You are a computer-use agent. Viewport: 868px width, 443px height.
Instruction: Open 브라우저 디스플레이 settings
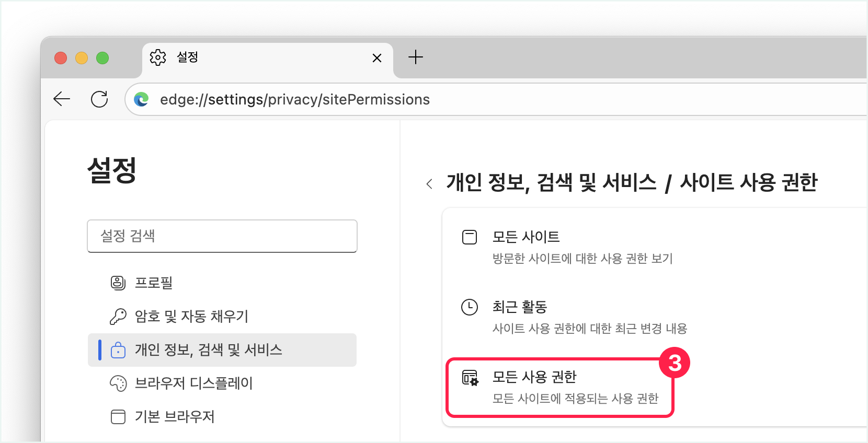(193, 383)
